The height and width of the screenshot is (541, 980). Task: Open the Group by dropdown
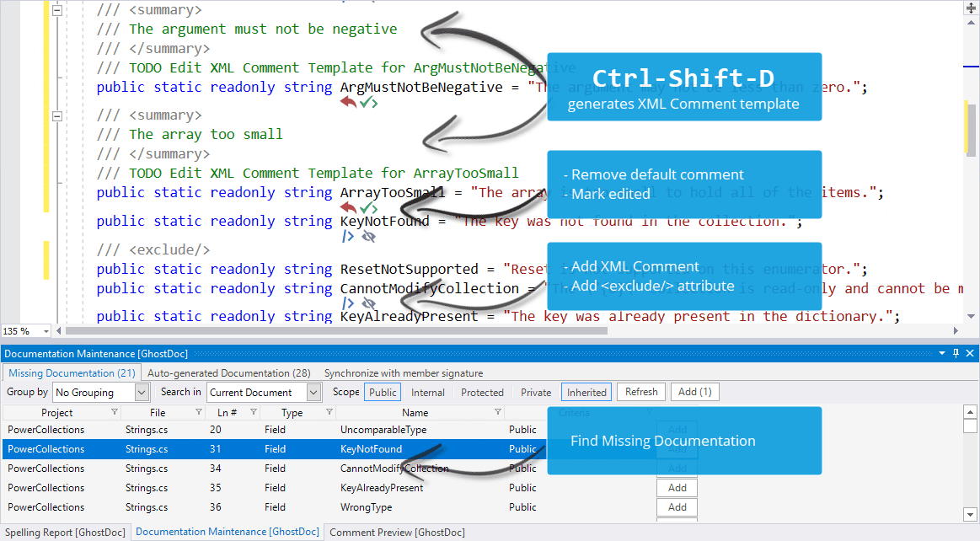pos(141,392)
